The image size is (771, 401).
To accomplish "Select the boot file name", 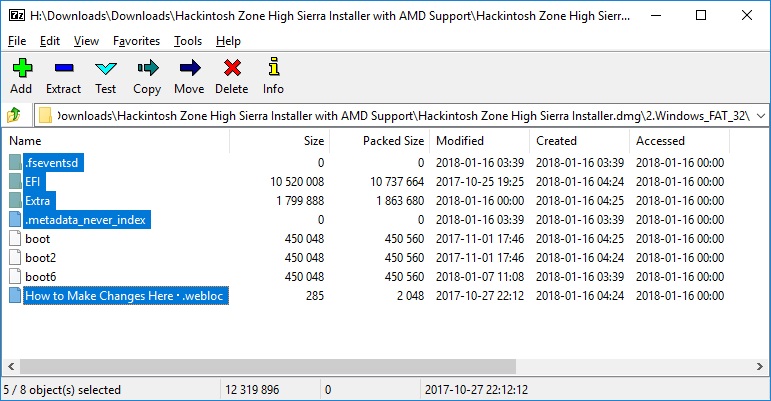I will (38, 239).
